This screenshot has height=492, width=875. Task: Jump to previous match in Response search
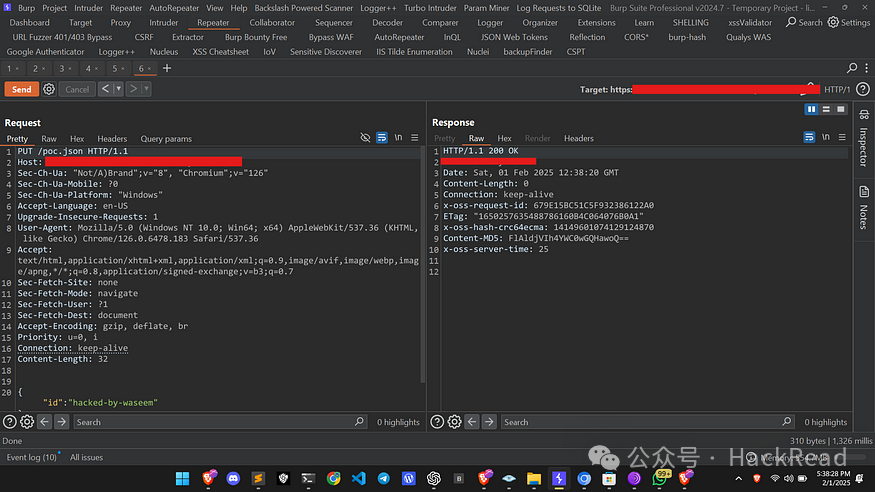472,422
